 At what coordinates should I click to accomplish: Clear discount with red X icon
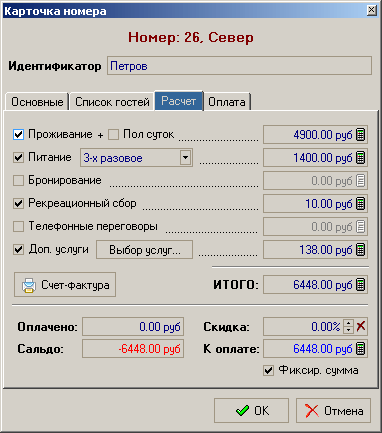tap(361, 326)
